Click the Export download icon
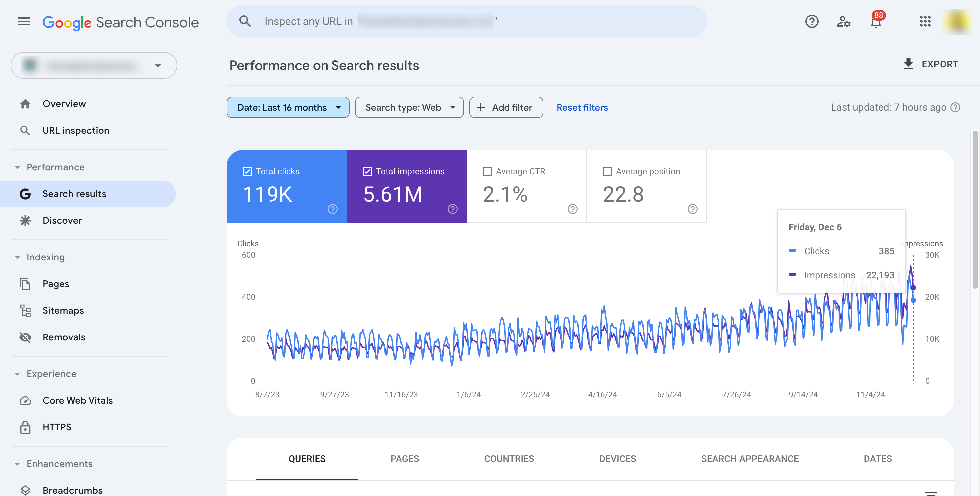The image size is (980, 496). point(908,64)
